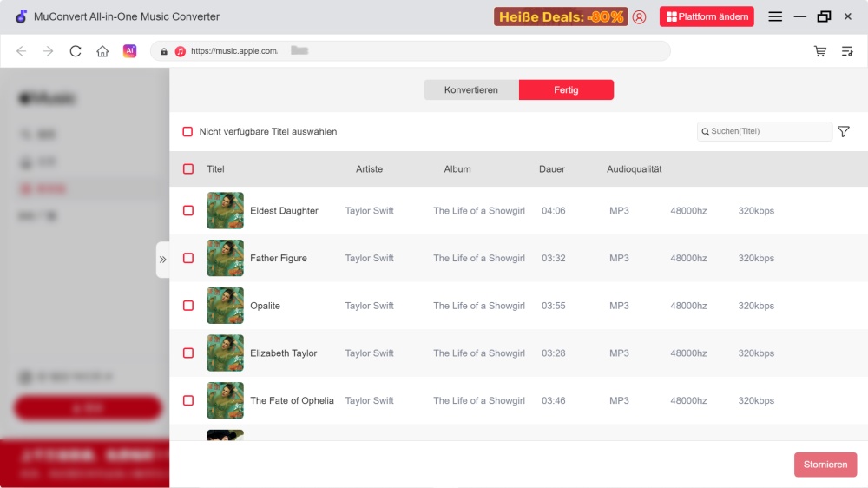Screen dimensions: 868x488
Task: Click album name in Eldest Daughter row
Action: 479,210
